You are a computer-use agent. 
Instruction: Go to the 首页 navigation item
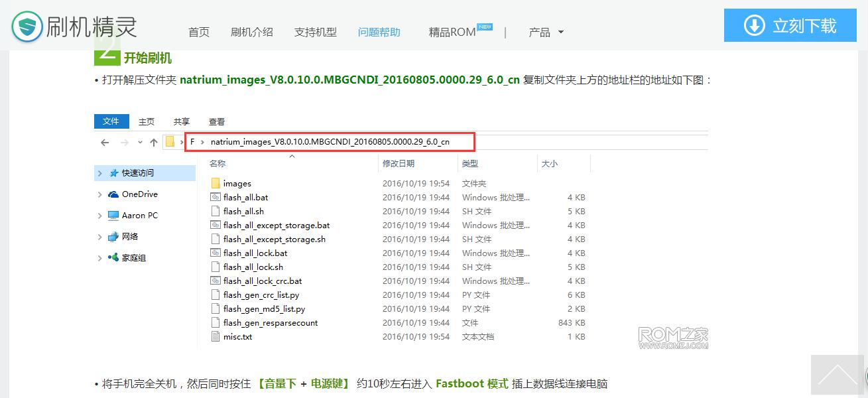point(199,32)
